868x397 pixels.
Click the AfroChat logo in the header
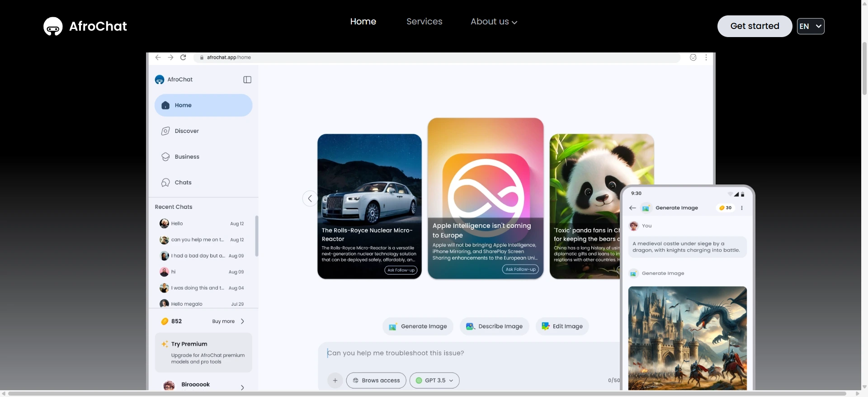coord(85,26)
